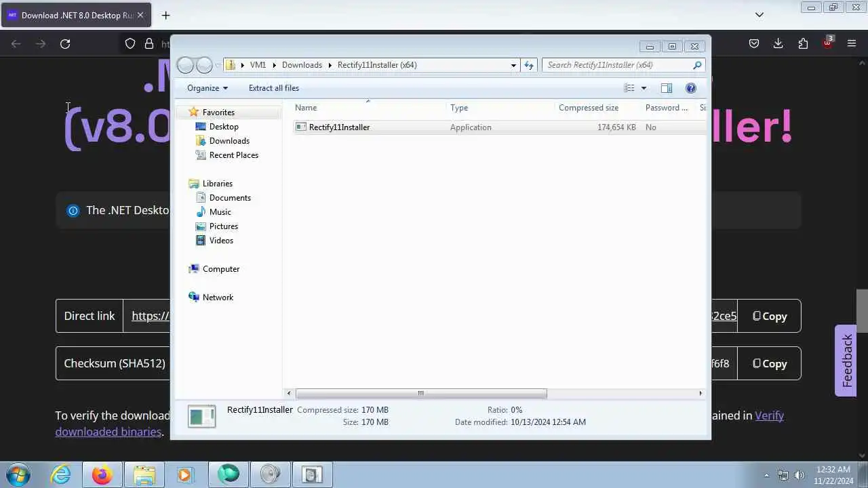This screenshot has width=868, height=488.
Task: Click the Music library icon
Action: coord(201,212)
